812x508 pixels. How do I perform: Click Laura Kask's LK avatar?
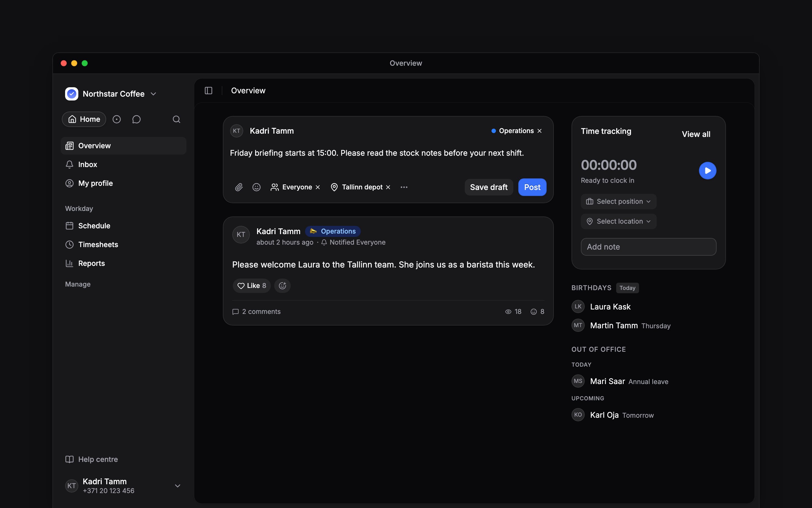pyautogui.click(x=578, y=306)
